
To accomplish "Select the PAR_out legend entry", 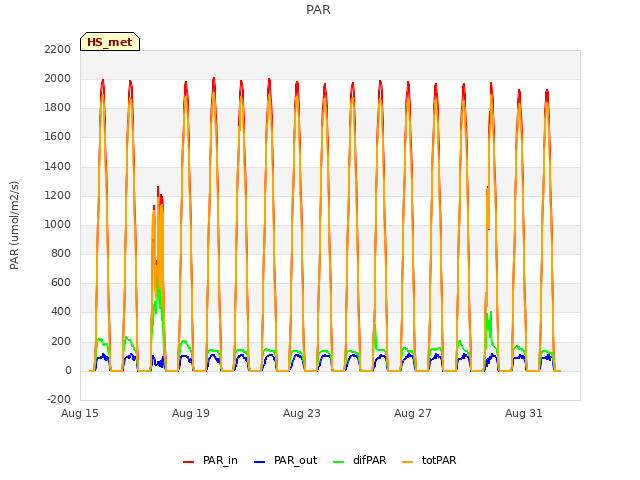I will 285,460.
